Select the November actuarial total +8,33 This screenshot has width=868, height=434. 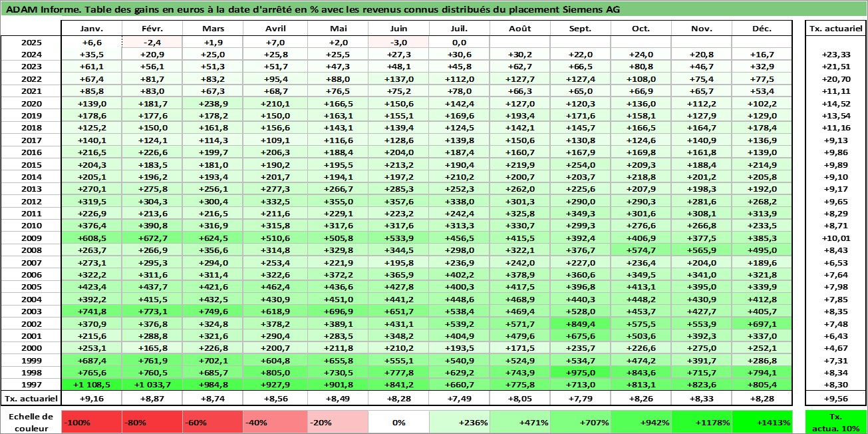pos(702,398)
